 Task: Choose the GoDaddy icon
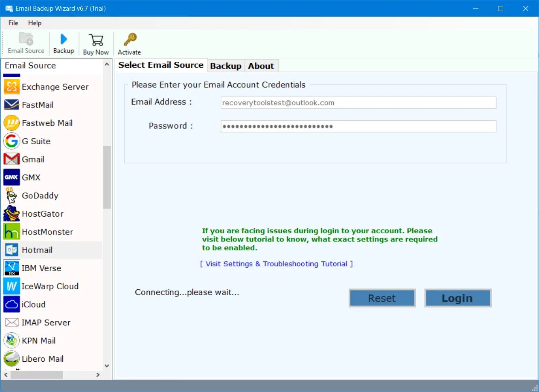pos(12,195)
